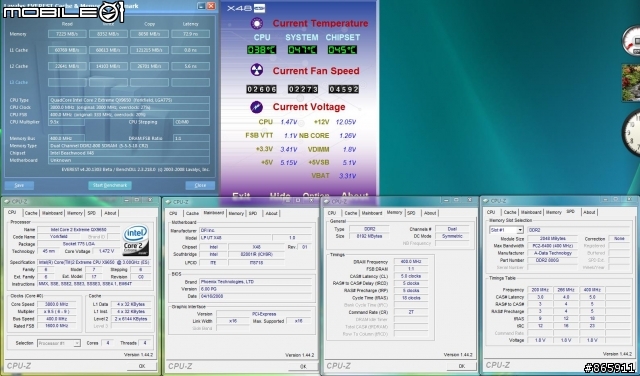Click OK in CPU-Z Processor window

click(x=142, y=366)
